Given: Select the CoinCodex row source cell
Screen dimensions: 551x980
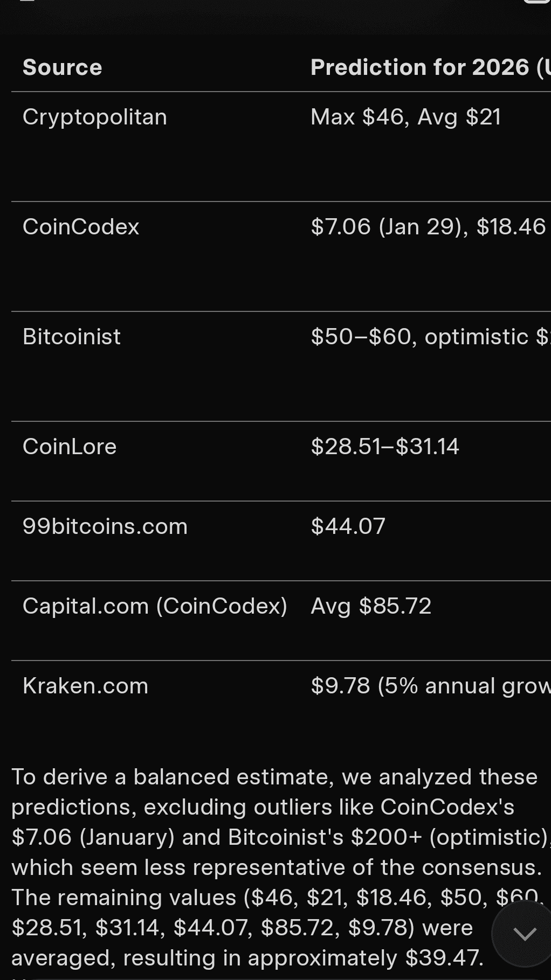Looking at the screenshot, I should (x=81, y=227).
